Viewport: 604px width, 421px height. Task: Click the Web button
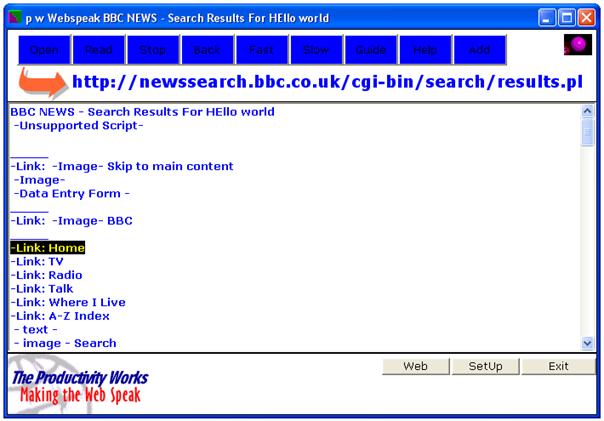coord(415,366)
